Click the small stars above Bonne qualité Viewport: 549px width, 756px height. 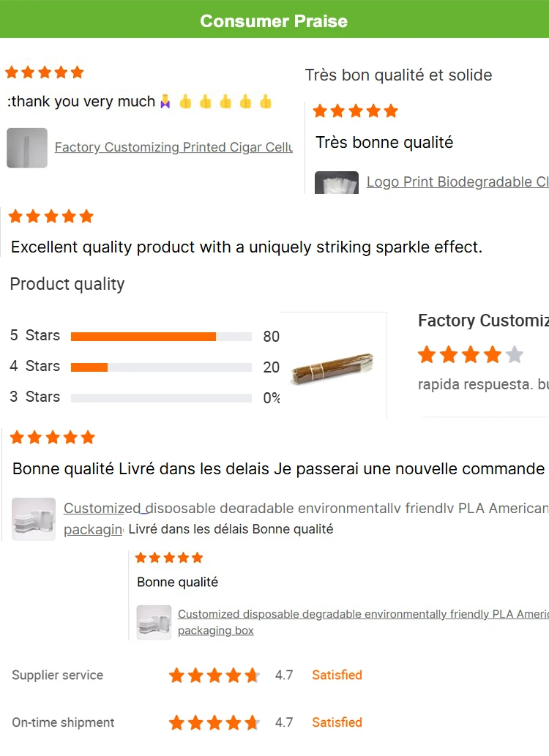(169, 558)
